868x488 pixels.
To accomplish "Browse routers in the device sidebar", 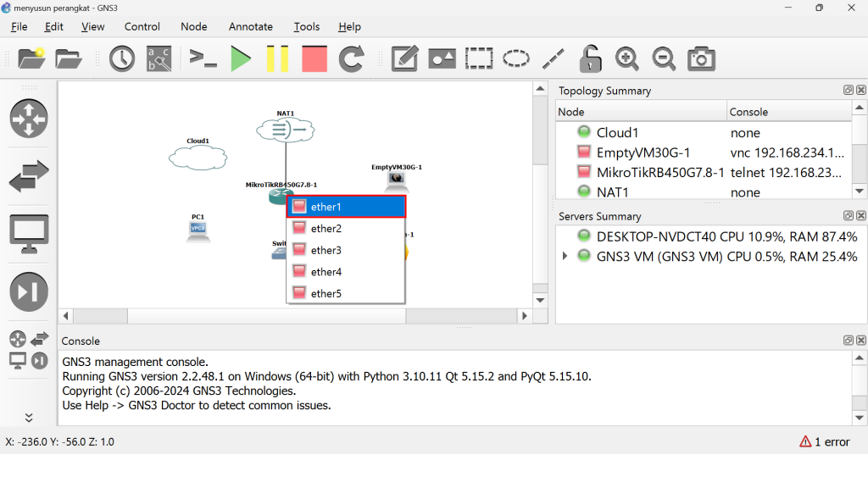I will (29, 119).
